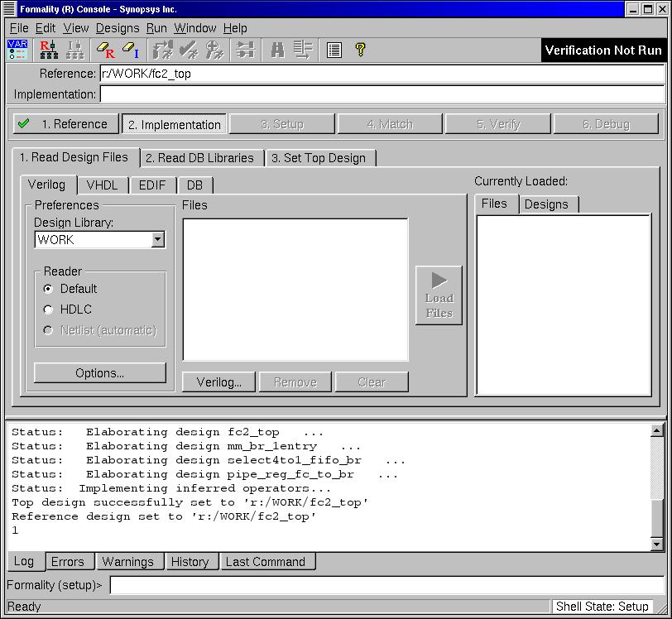This screenshot has height=619, width=672.
Task: Click the remove reference eraser icon
Action: tap(105, 50)
